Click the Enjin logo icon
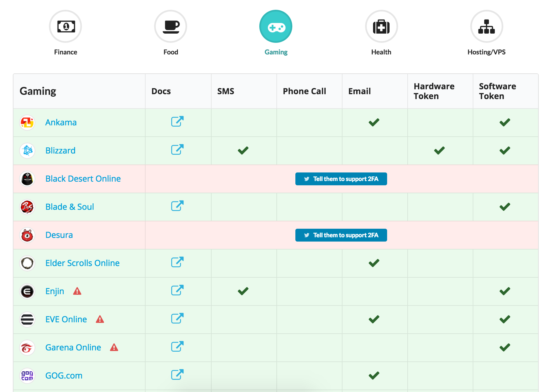Screen dimensions: 551x392 pos(27,291)
